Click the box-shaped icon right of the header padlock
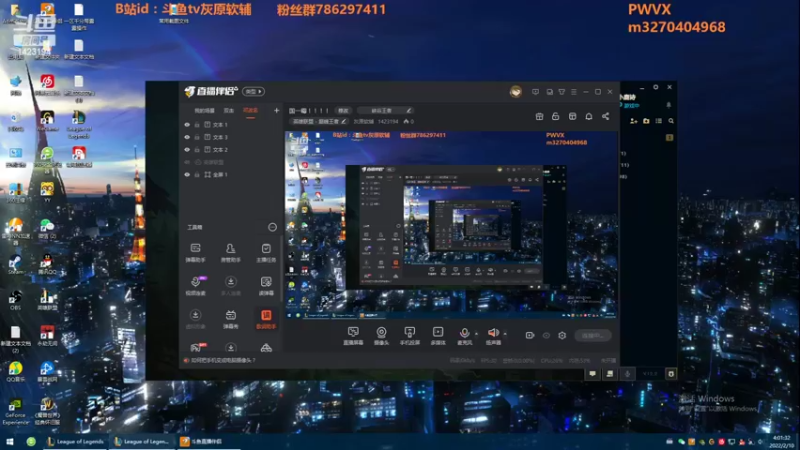Viewport: 800px width, 450px height. [x=572, y=116]
